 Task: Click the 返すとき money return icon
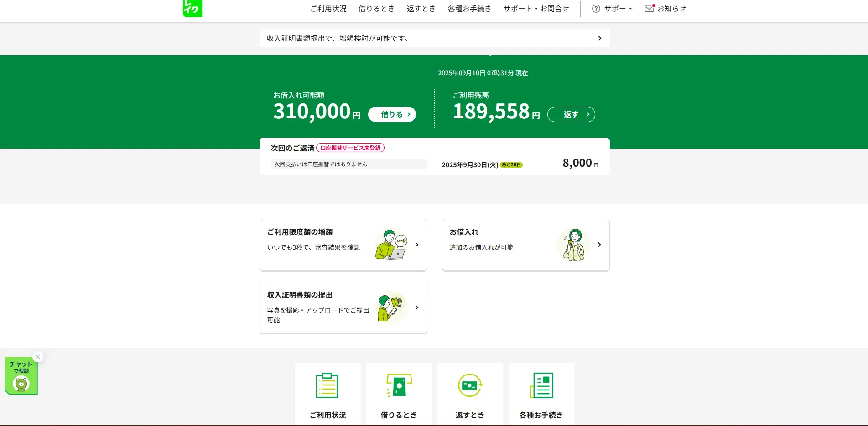click(x=470, y=385)
